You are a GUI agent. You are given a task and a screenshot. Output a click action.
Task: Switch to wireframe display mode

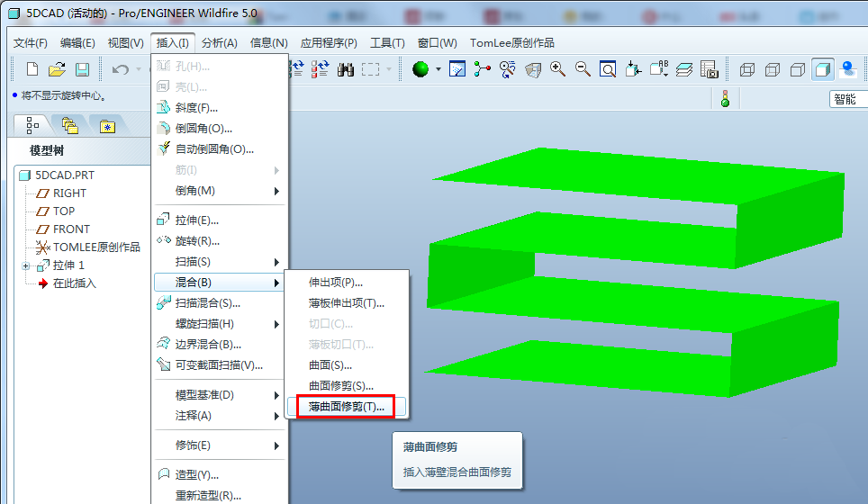[747, 69]
